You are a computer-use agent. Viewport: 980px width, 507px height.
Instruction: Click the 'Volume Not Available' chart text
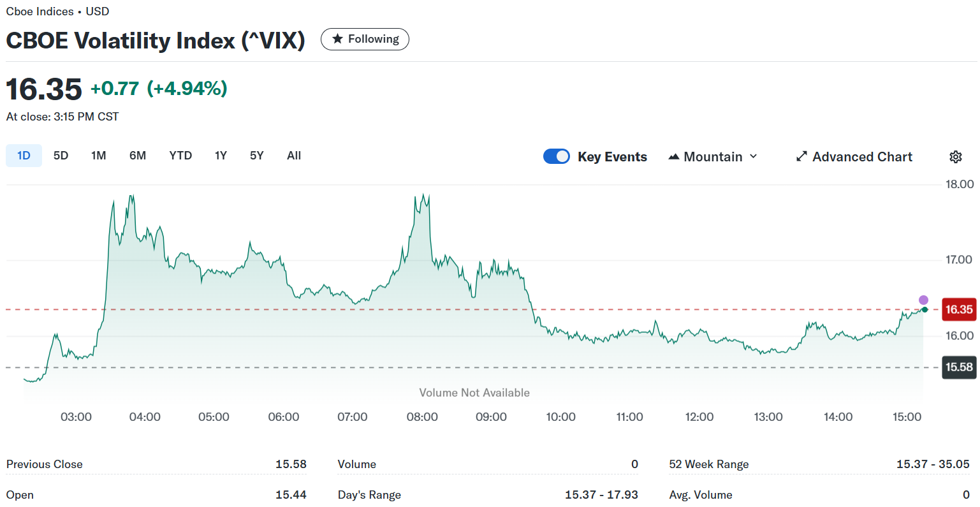pos(474,393)
